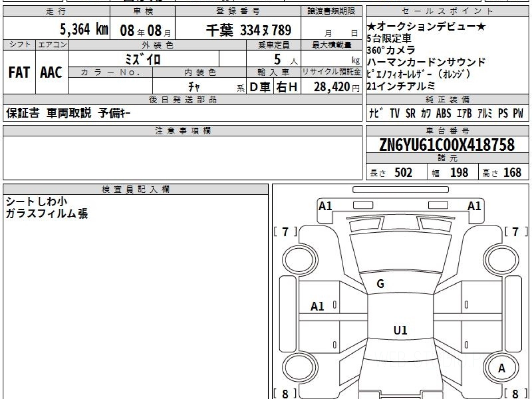Click registration number 千葉 334ヌ789

point(248,30)
